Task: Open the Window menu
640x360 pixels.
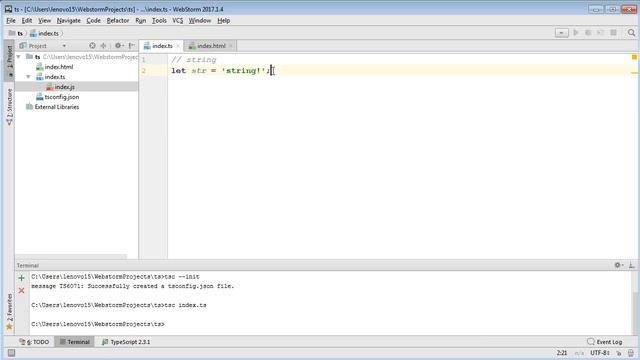Action: click(x=200, y=20)
